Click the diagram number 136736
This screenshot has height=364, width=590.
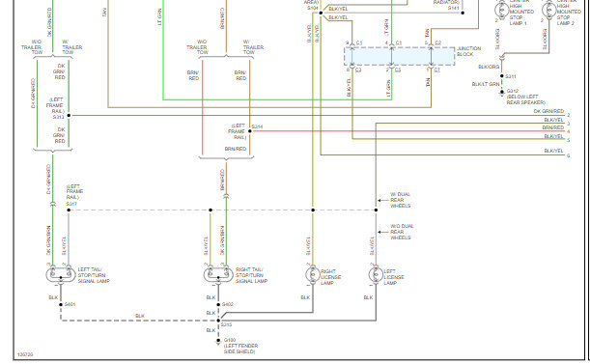click(25, 354)
